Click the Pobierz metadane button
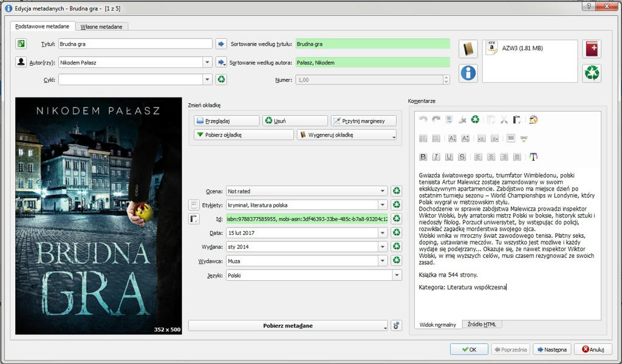 [287, 326]
